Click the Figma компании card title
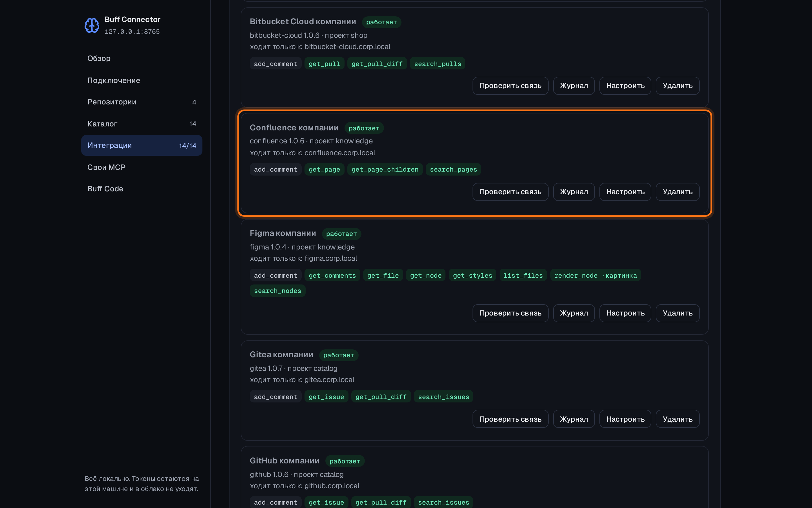812x508 pixels. click(283, 233)
